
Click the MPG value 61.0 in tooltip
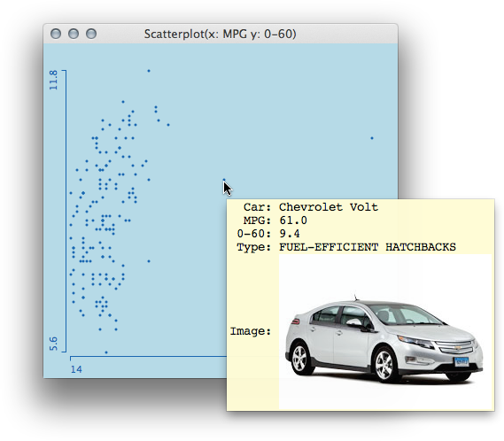293,220
